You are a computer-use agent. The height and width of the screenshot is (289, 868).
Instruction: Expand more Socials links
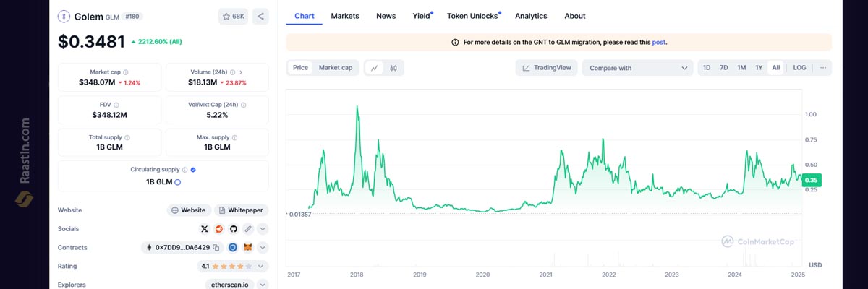[263, 229]
